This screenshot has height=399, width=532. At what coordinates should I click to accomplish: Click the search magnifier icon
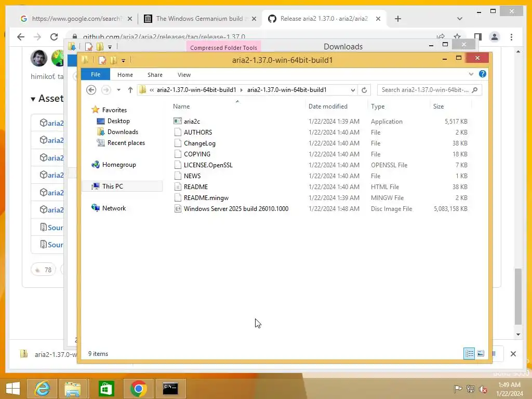pyautogui.click(x=475, y=90)
